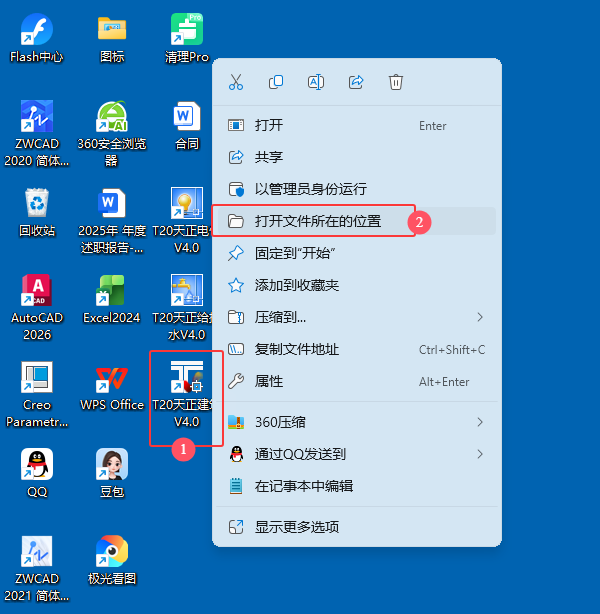This screenshot has width=600, height=614.
Task: Click the Share icon in context menu top row
Action: 356,82
